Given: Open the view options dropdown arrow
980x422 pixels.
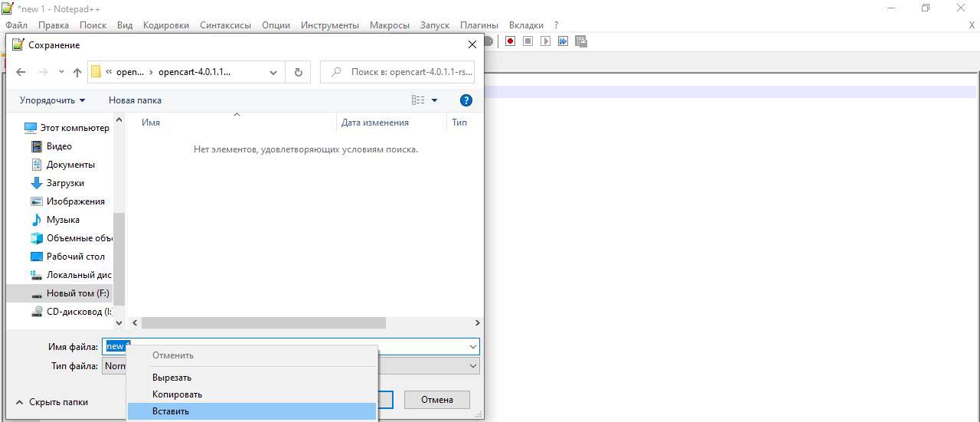Looking at the screenshot, I should click(x=434, y=100).
